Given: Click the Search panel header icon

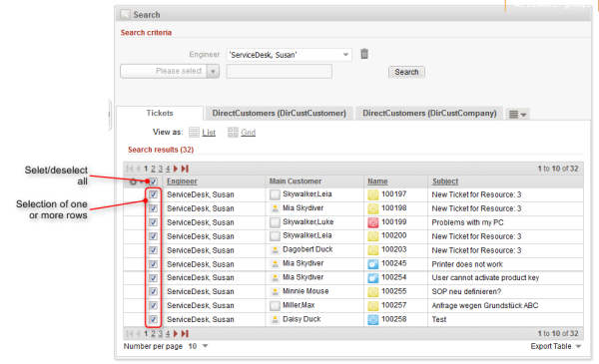Looking at the screenshot, I should point(125,14).
